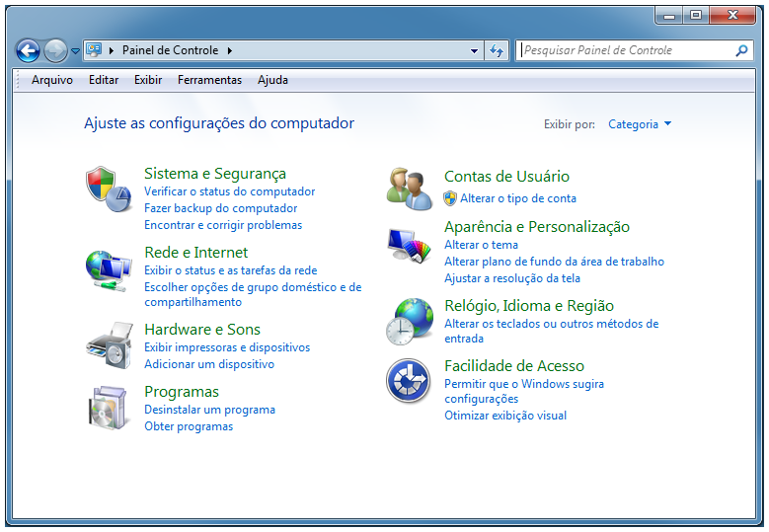Open Aparência e Personalização category
The image size is (769, 532).
click(537, 227)
